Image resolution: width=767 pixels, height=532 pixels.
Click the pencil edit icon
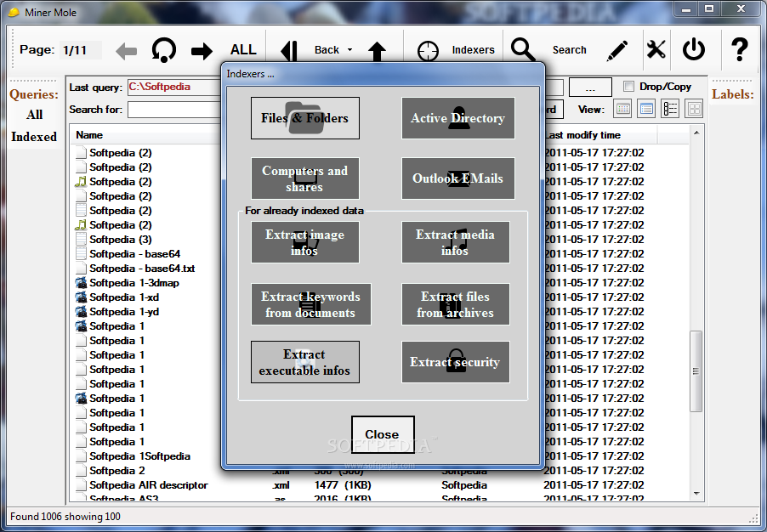617,51
